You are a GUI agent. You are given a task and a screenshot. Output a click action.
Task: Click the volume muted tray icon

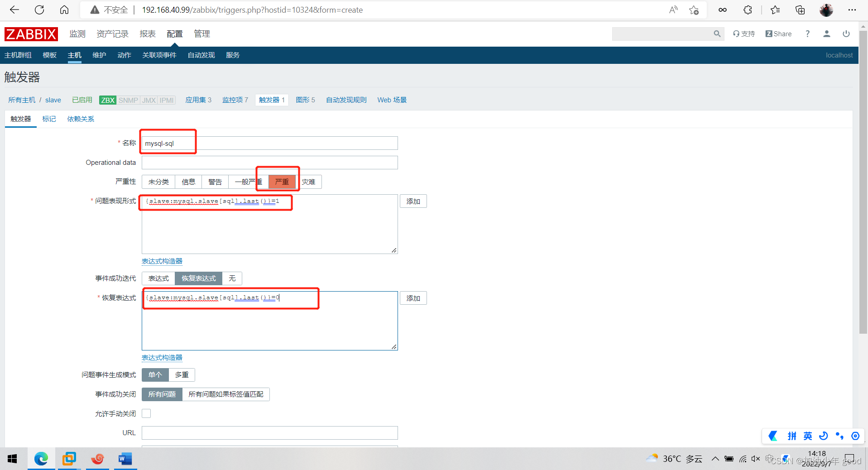pos(755,459)
